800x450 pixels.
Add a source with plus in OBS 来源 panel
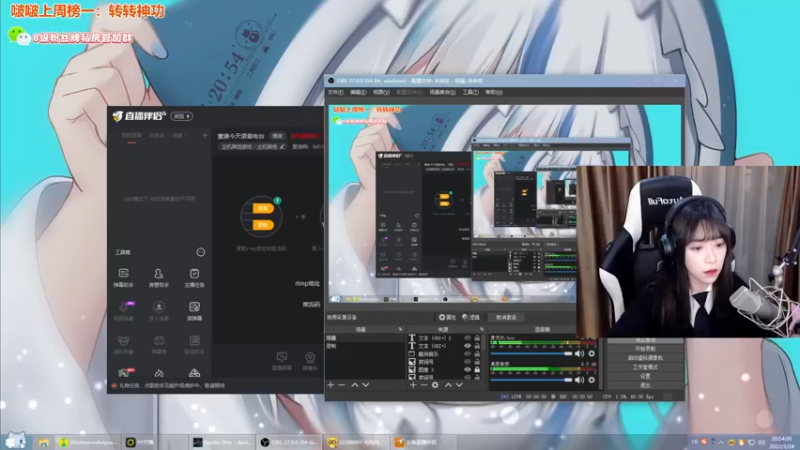point(413,385)
